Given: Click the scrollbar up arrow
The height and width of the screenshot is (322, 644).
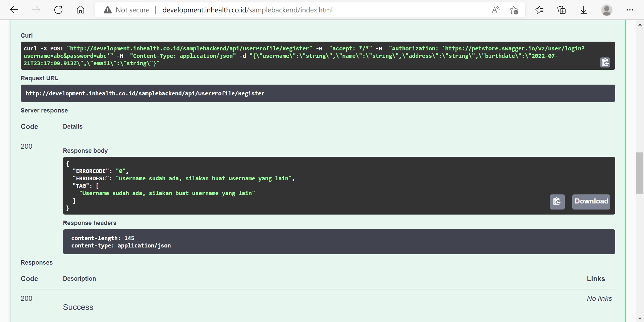Looking at the screenshot, I should click(640, 25).
